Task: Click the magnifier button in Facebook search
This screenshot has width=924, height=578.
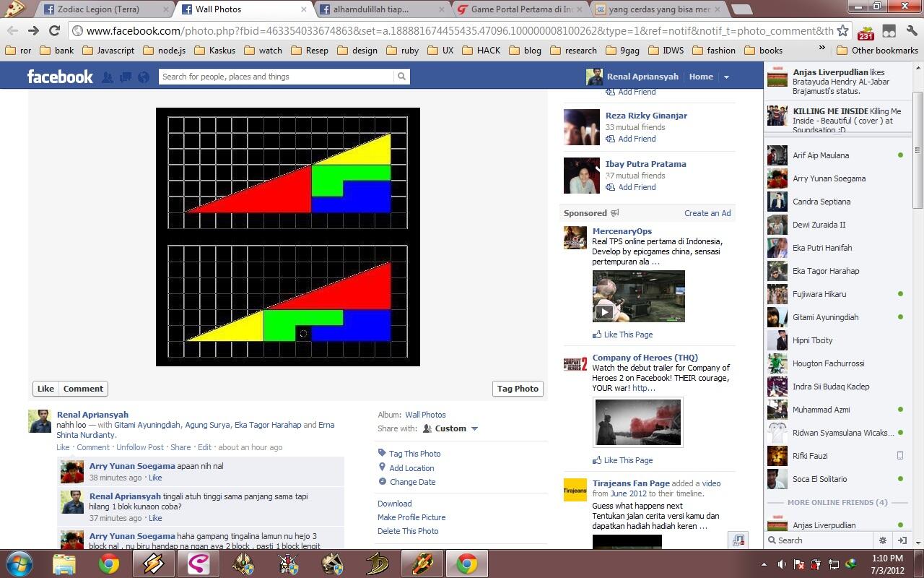Action: point(401,77)
